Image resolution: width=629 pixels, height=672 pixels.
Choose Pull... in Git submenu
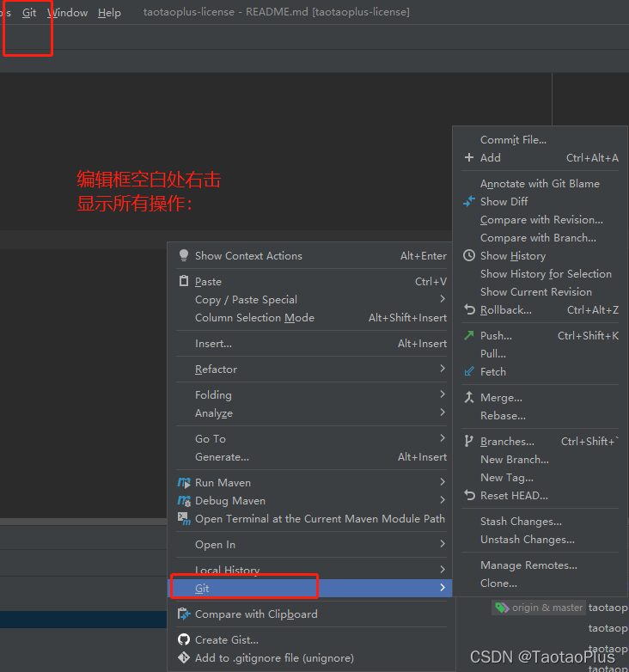pos(540,353)
